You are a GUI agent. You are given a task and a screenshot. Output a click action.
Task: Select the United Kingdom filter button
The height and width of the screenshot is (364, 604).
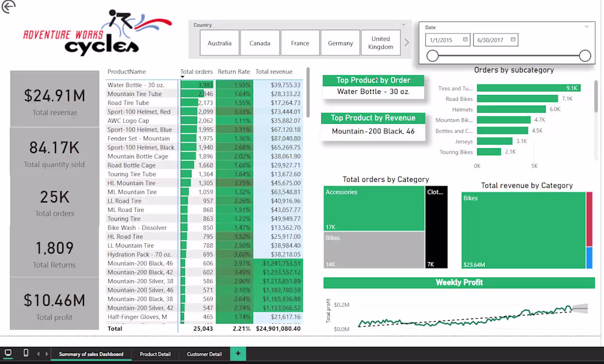click(381, 42)
